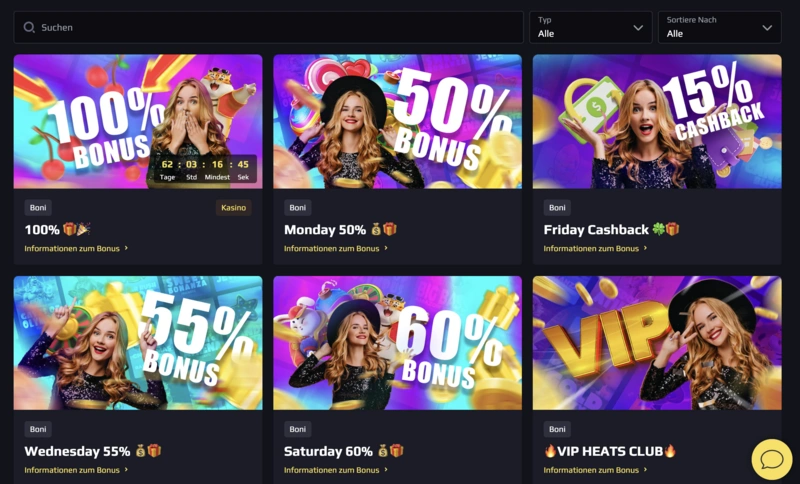Click the arrow beside VIP bonus info

(x=645, y=469)
